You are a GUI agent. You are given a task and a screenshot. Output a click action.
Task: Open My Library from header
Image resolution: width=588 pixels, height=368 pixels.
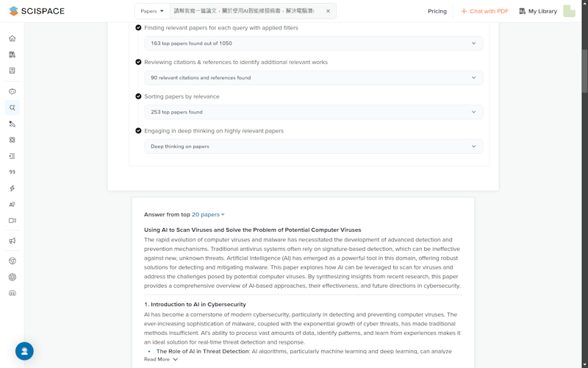(538, 11)
